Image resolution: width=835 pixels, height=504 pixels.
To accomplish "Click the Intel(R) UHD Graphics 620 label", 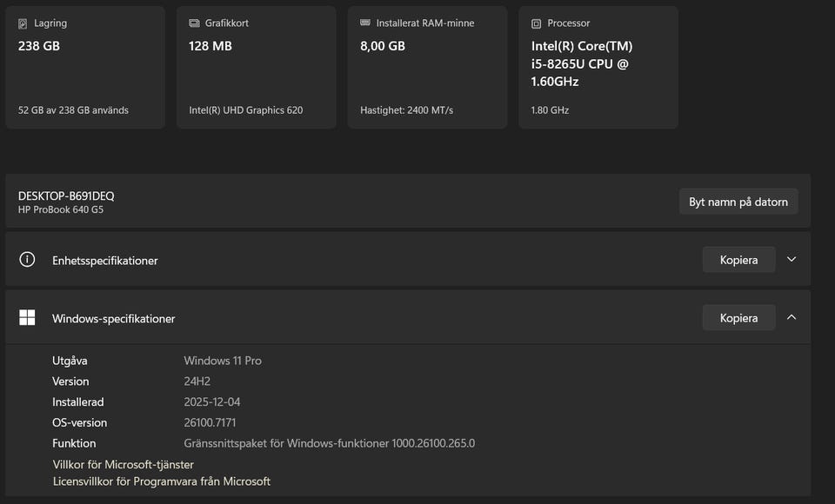I will 245,110.
